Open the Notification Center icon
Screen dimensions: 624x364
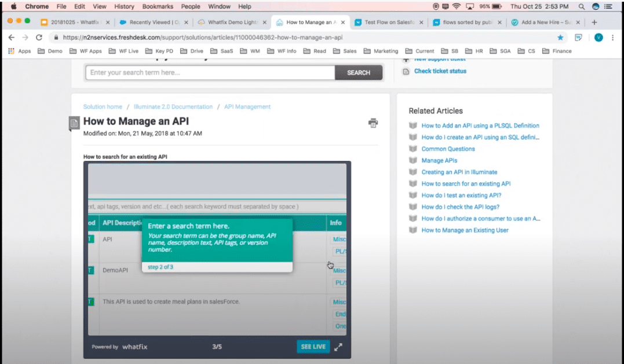(x=608, y=6)
